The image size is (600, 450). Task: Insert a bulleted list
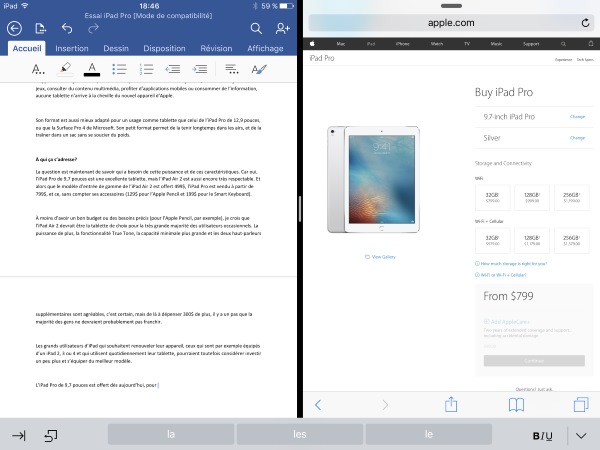click(x=119, y=69)
